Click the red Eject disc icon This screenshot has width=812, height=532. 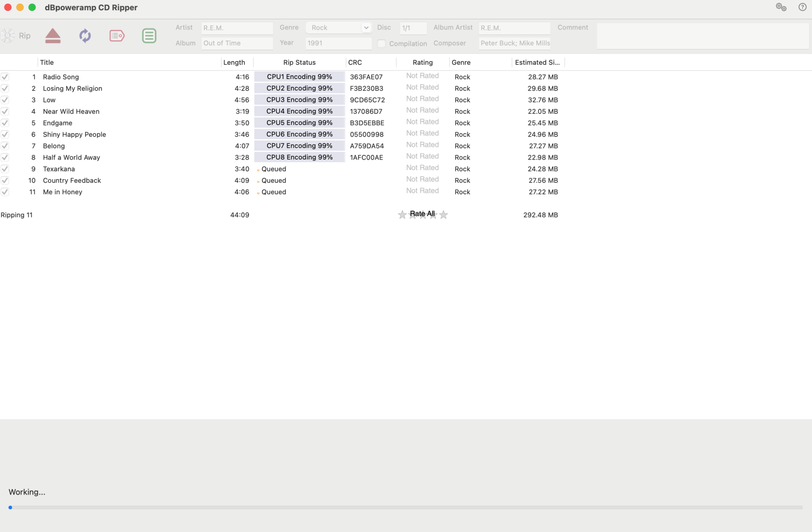(53, 36)
